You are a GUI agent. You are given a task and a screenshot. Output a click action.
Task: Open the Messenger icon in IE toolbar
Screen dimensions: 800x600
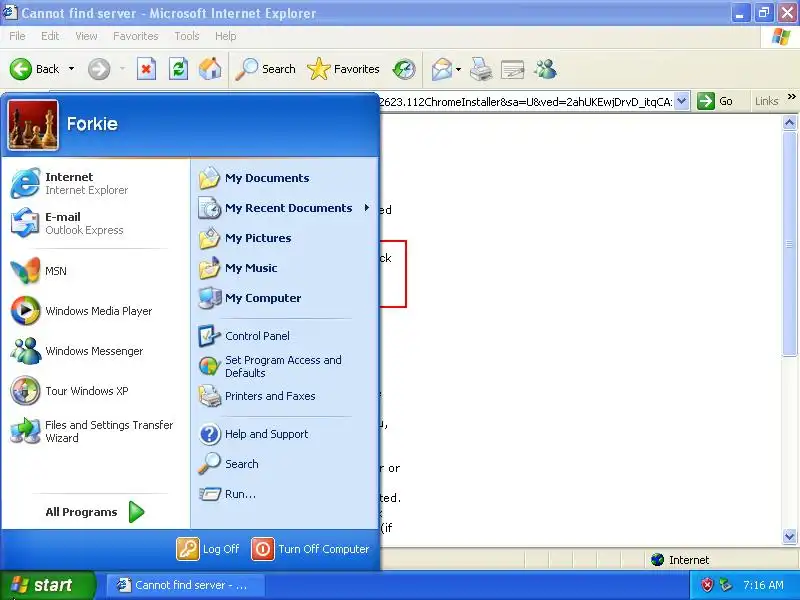tap(545, 69)
